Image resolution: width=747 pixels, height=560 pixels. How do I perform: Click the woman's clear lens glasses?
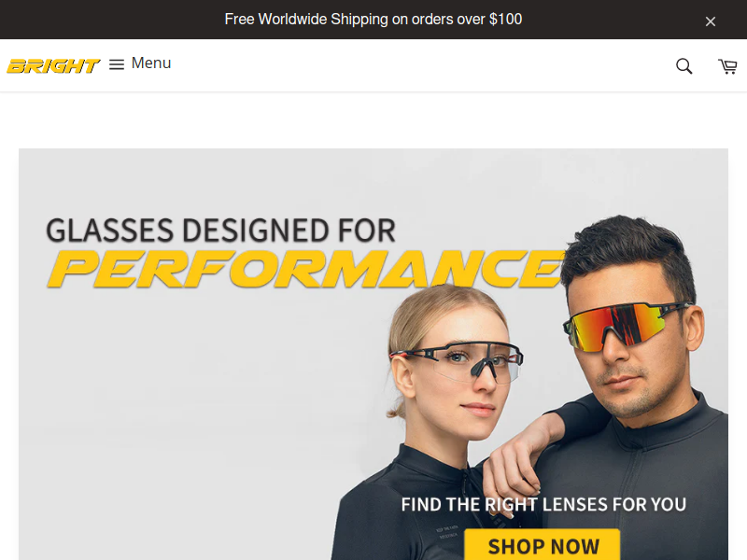[459, 359]
